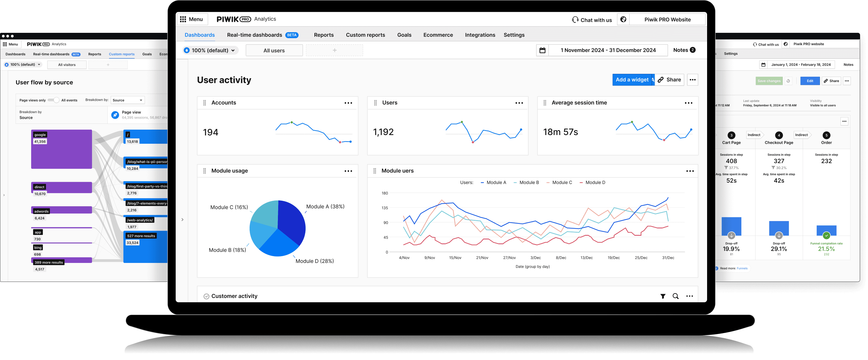The height and width of the screenshot is (360, 868).
Task: Open three-dot menu of Average session time
Action: [688, 103]
